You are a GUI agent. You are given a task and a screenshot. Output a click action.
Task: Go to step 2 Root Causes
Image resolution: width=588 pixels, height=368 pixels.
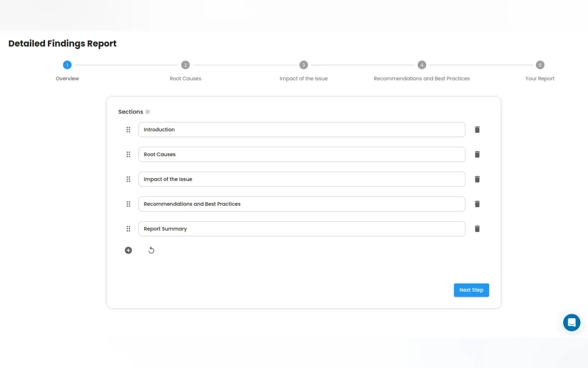(x=185, y=65)
